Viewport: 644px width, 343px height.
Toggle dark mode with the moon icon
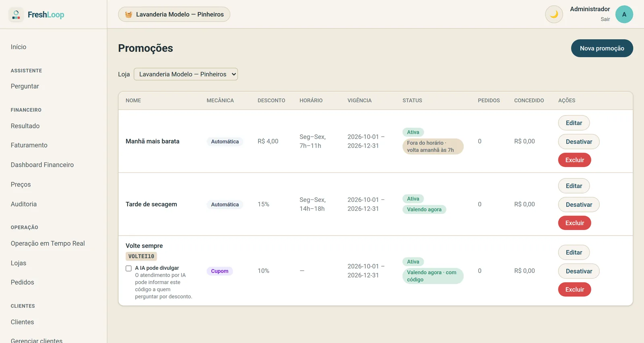[x=554, y=14]
